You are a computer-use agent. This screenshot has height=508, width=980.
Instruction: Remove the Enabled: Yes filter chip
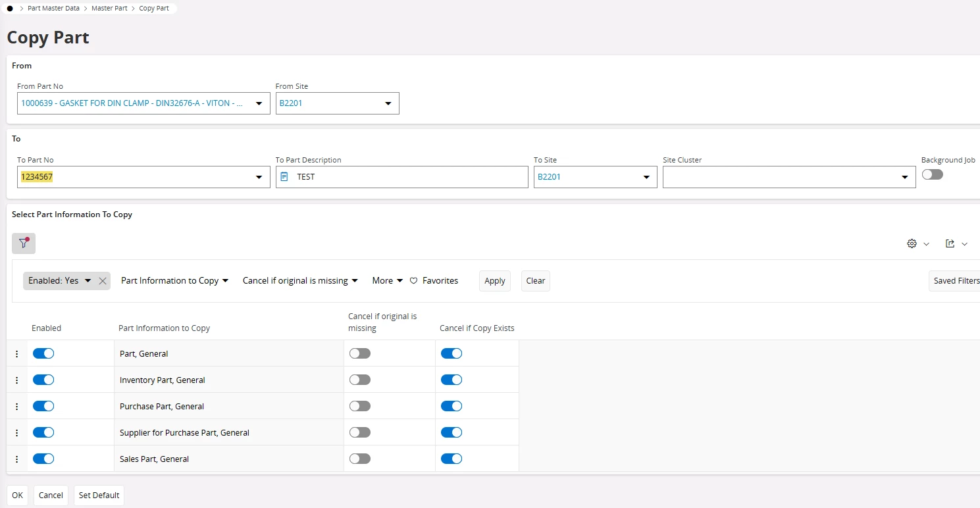coord(103,281)
